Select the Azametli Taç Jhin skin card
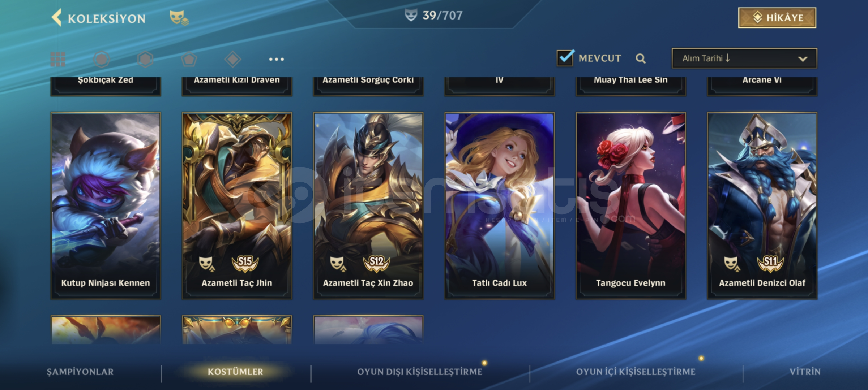The image size is (868, 390). coord(237,206)
